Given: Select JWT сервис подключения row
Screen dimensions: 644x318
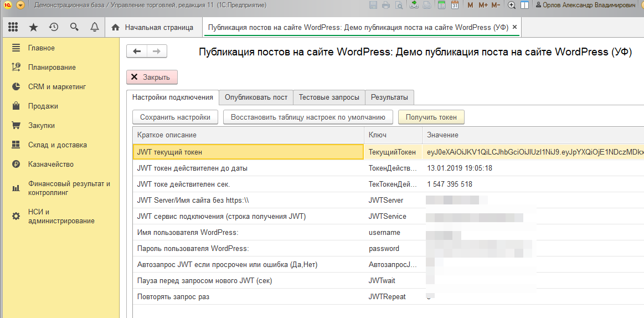Looking at the screenshot, I should pyautogui.click(x=388, y=216).
